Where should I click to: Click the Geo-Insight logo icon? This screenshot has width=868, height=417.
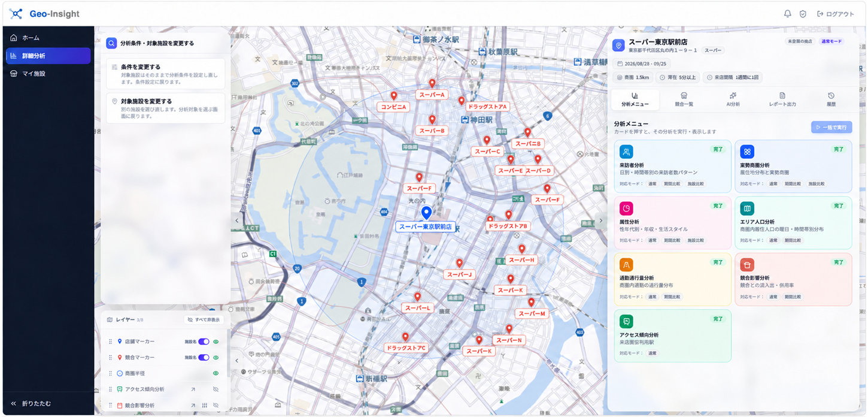[x=16, y=14]
